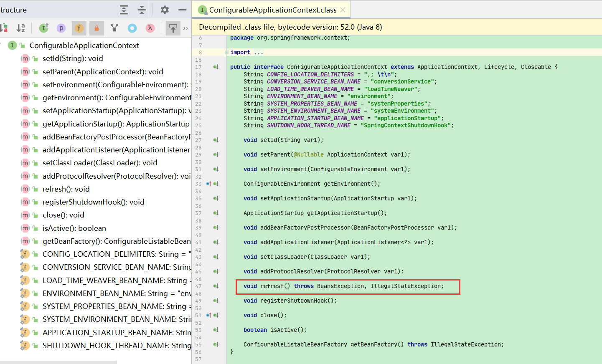Select setId(String): void in Structure
This screenshot has width=602, height=364.
[73, 58]
